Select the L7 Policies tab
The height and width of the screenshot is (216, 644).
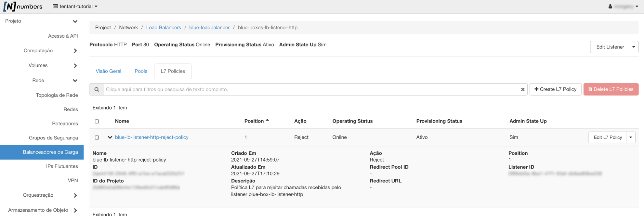pyautogui.click(x=173, y=71)
